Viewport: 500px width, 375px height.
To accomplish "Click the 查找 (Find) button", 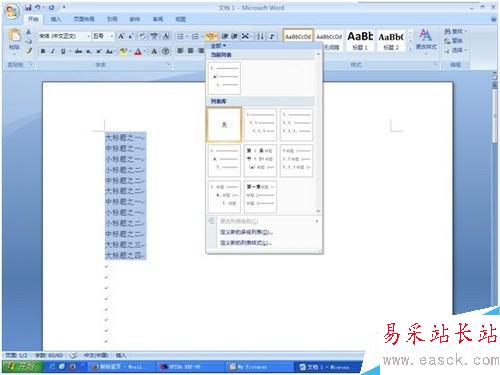I will (455, 31).
